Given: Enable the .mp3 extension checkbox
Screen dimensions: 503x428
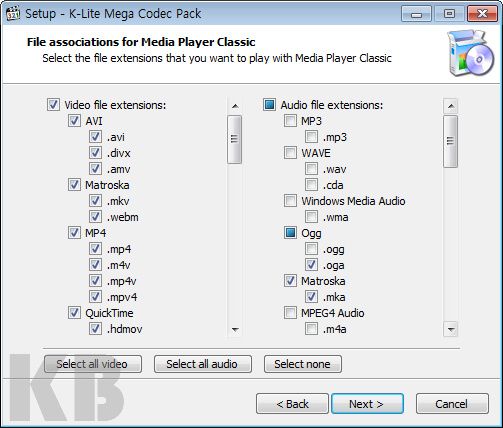Looking at the screenshot, I should [311, 137].
